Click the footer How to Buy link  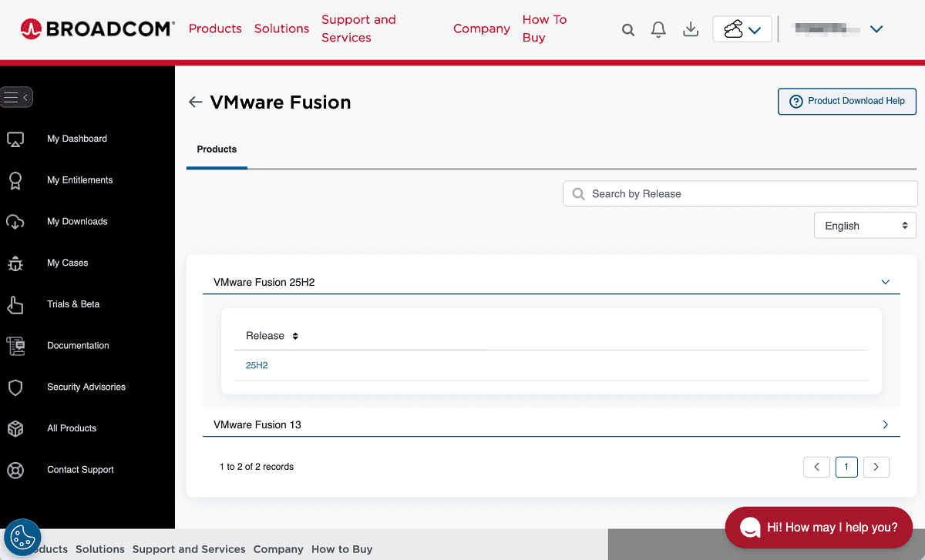342,549
